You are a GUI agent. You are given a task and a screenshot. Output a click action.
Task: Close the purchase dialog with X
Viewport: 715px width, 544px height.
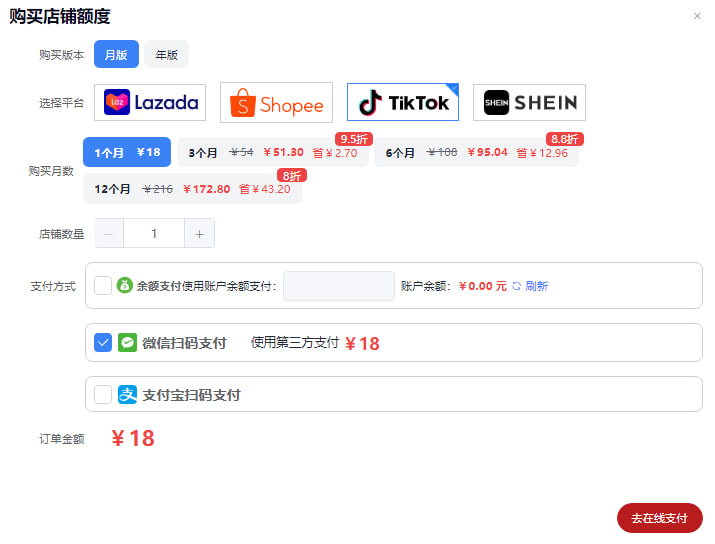pos(697,16)
